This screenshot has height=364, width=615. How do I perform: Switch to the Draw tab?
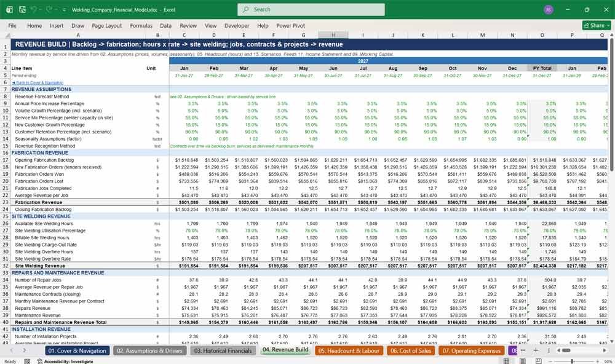(77, 25)
